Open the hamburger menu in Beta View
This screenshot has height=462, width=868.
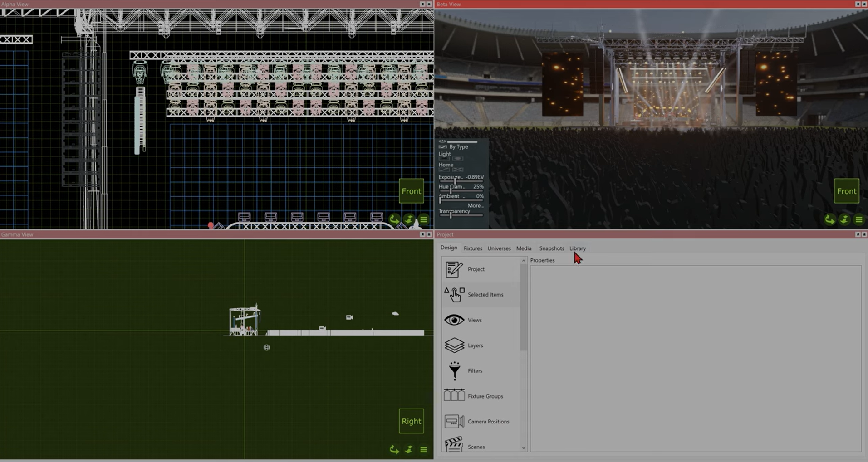859,220
